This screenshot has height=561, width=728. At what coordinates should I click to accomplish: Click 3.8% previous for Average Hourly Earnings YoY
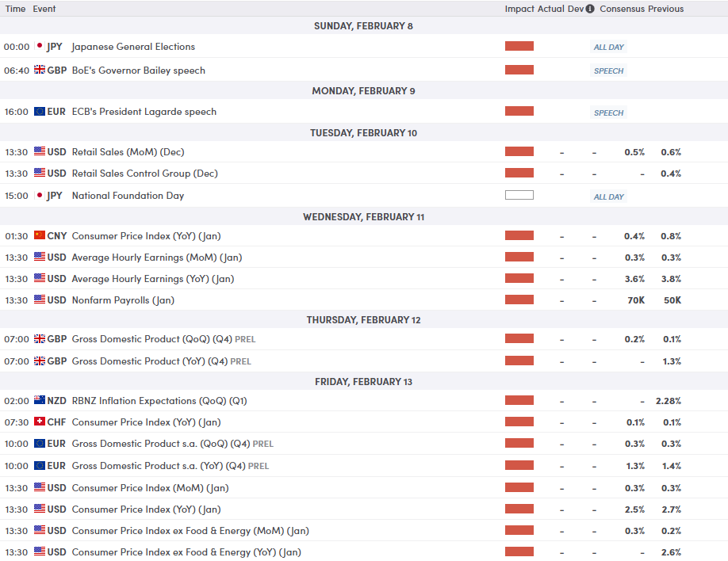(x=672, y=279)
